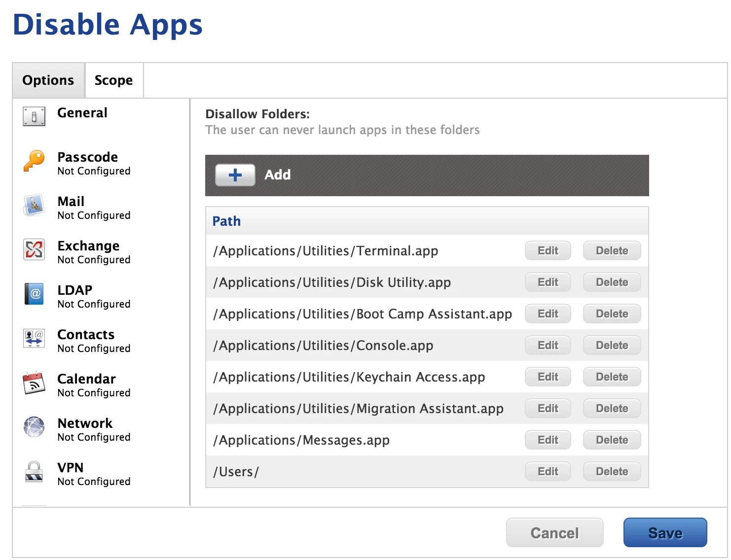
Task: Click the Calendar payload icon
Action: click(34, 383)
